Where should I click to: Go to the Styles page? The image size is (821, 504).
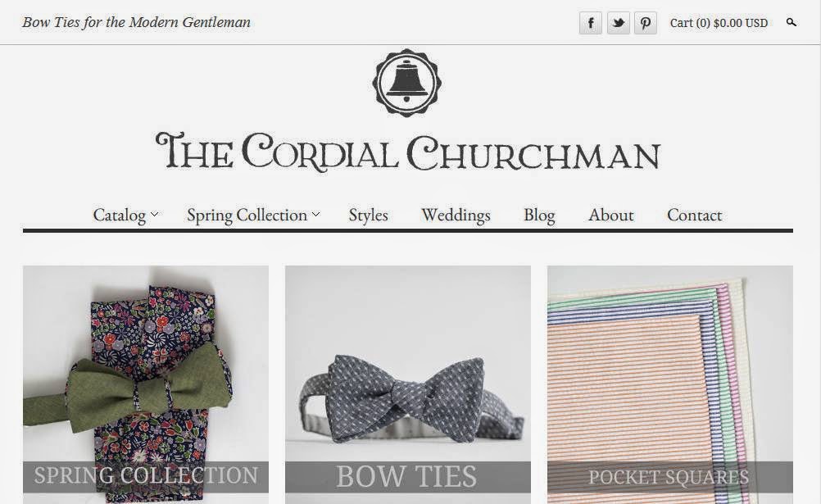coord(368,216)
